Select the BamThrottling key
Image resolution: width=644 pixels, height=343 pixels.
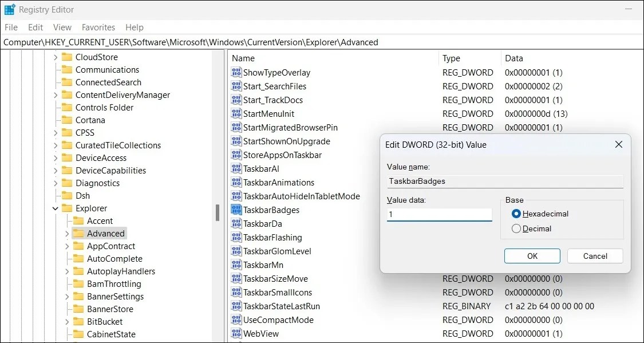(x=114, y=284)
